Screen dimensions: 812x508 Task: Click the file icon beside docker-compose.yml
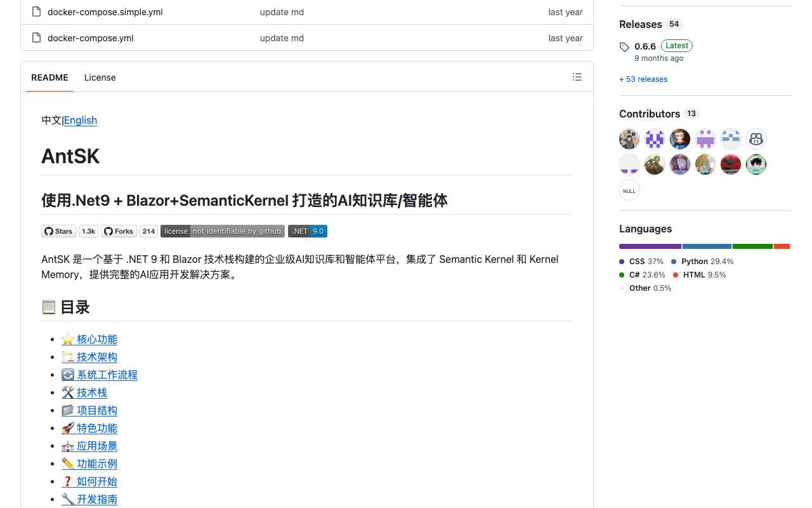point(36,37)
